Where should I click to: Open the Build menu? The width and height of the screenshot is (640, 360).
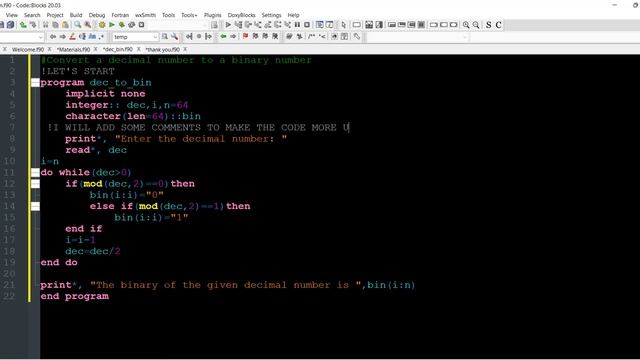click(76, 15)
